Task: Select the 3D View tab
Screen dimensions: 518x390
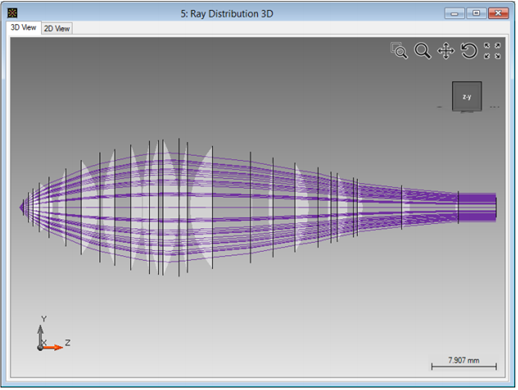Action: pos(23,27)
